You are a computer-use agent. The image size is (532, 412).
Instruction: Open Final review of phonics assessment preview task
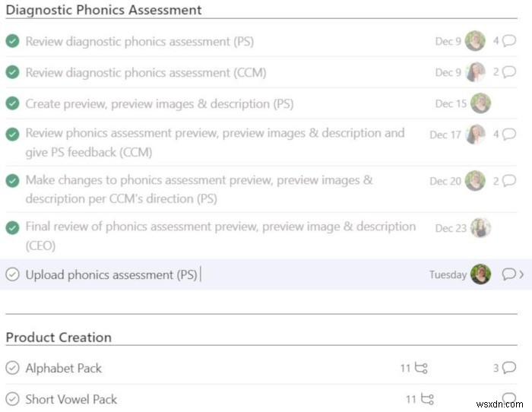(x=220, y=227)
